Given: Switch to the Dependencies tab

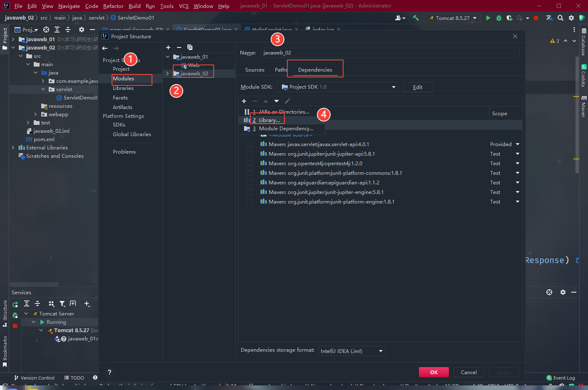Looking at the screenshot, I should point(315,70).
